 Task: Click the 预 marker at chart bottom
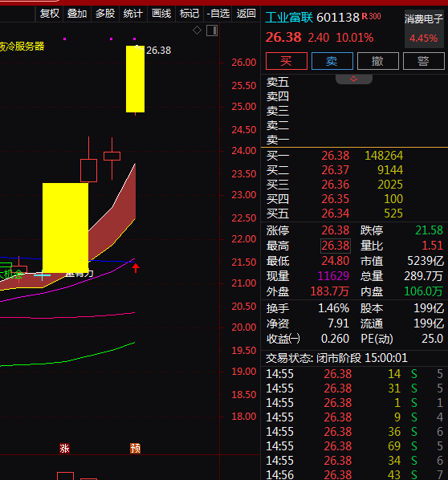coord(136,449)
